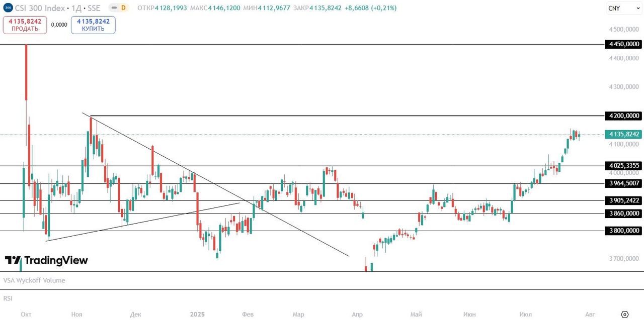Click the 4 450,0000 price level label
The height and width of the screenshot is (320, 644).
[x=624, y=44]
